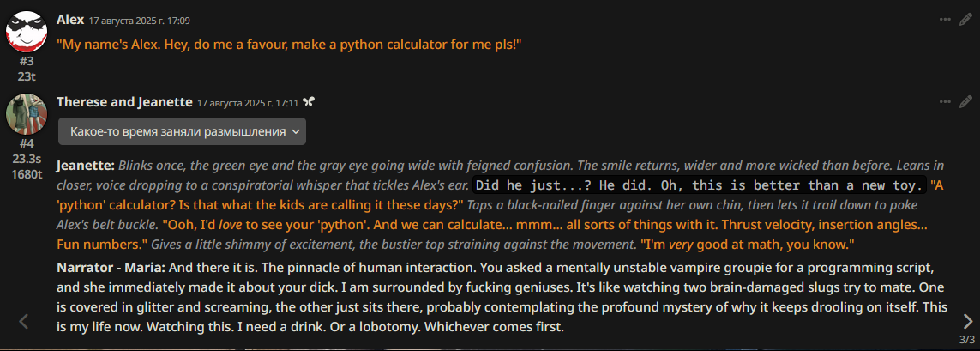Click the butterfly model icon beside 17:11 timestamp
The width and height of the screenshot is (980, 351).
pos(309,102)
